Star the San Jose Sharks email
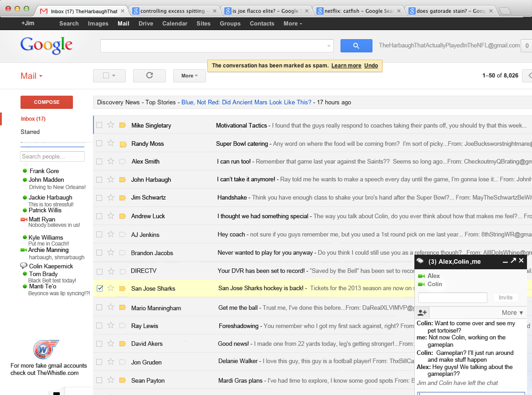The width and height of the screenshot is (532, 395). [x=111, y=288]
